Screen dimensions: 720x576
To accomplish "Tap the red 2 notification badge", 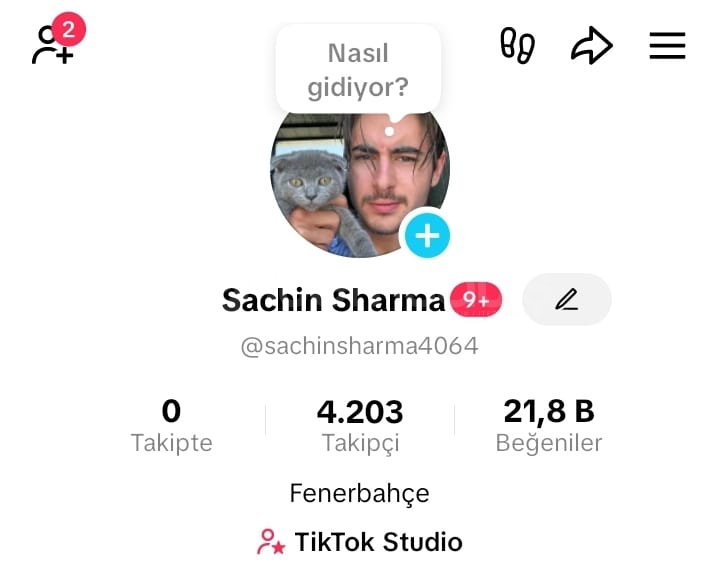I will click(x=68, y=29).
